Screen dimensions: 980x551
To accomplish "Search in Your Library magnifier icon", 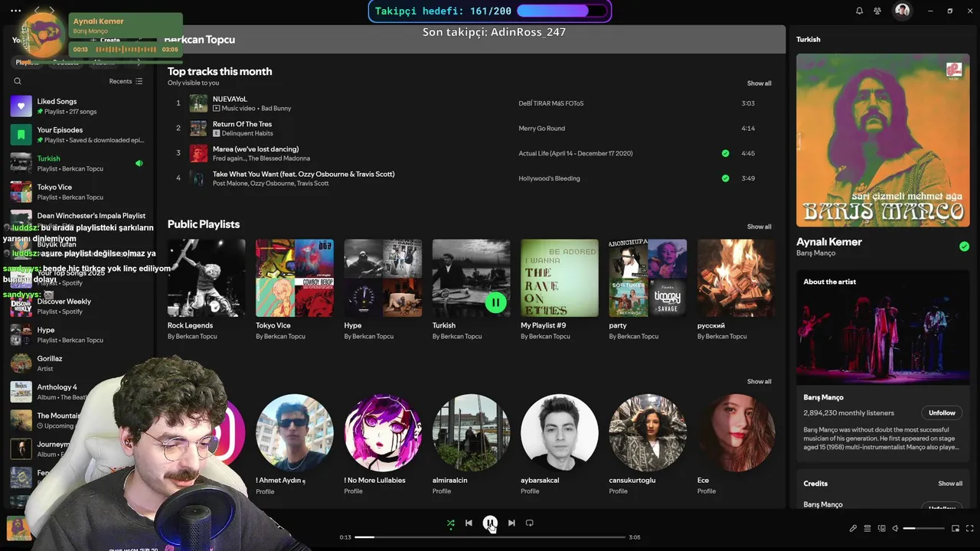I will 18,81.
